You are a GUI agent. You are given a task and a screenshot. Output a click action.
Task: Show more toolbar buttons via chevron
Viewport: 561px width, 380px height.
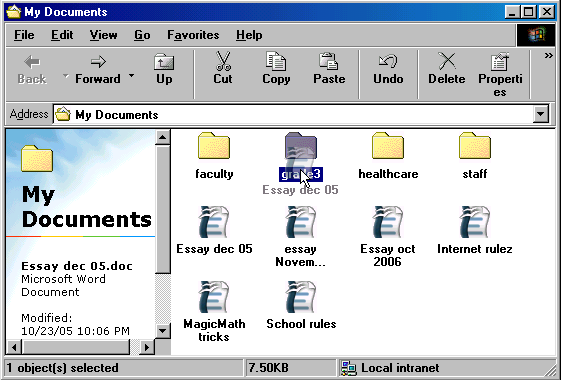pyautogui.click(x=548, y=56)
